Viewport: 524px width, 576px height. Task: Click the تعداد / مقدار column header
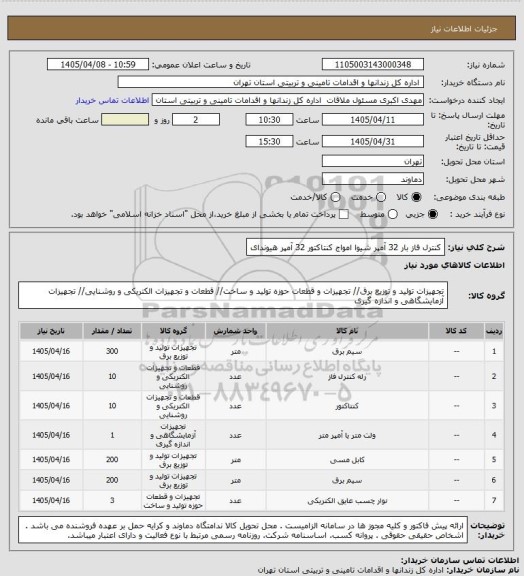(x=112, y=331)
